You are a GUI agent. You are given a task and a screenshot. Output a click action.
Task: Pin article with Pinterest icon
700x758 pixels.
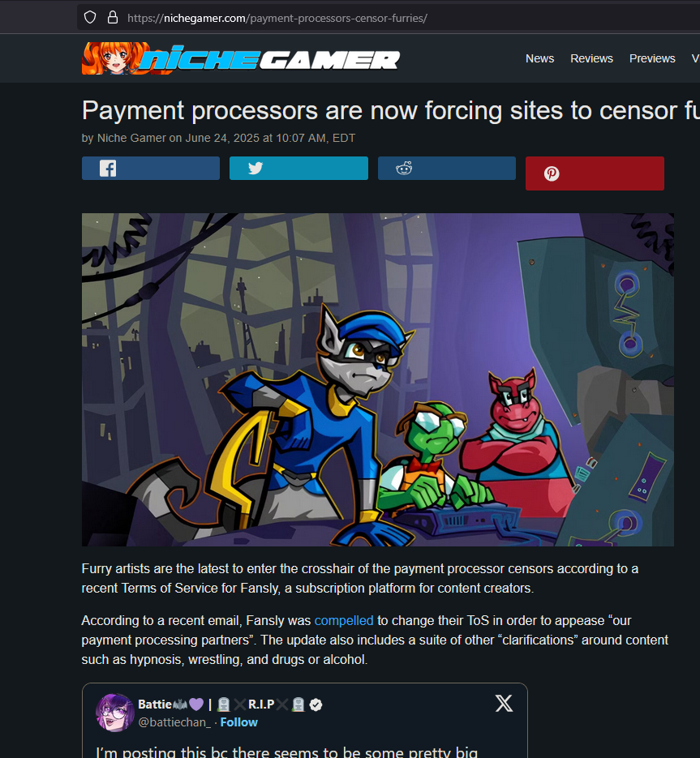(552, 173)
